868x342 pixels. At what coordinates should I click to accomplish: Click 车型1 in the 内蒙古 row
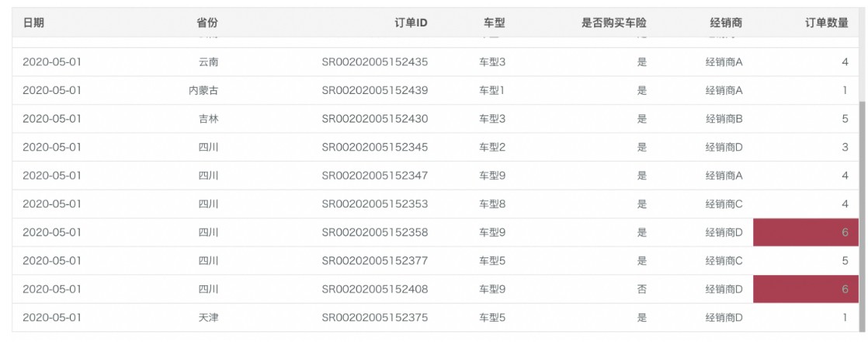[x=492, y=90]
